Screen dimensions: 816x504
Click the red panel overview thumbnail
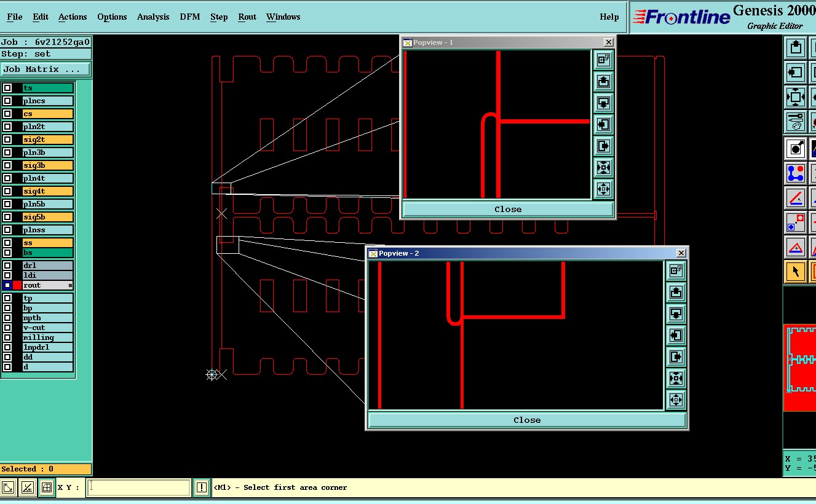coord(799,368)
